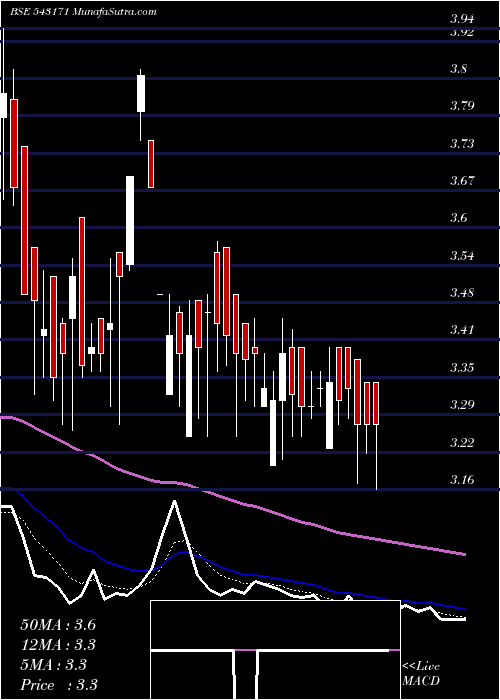Image resolution: width=500 pixels, height=700 pixels.
Task: Click the BSE 543171 MunafaSutra.com title text
Action: point(84,12)
